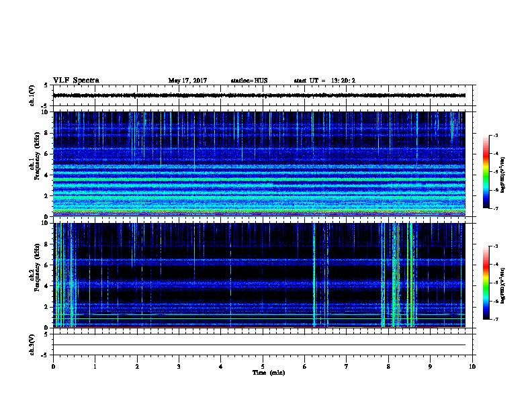Click the ch.1 "Frequency (kHz)" axis label
532x411 pixels.
[x=37, y=156]
